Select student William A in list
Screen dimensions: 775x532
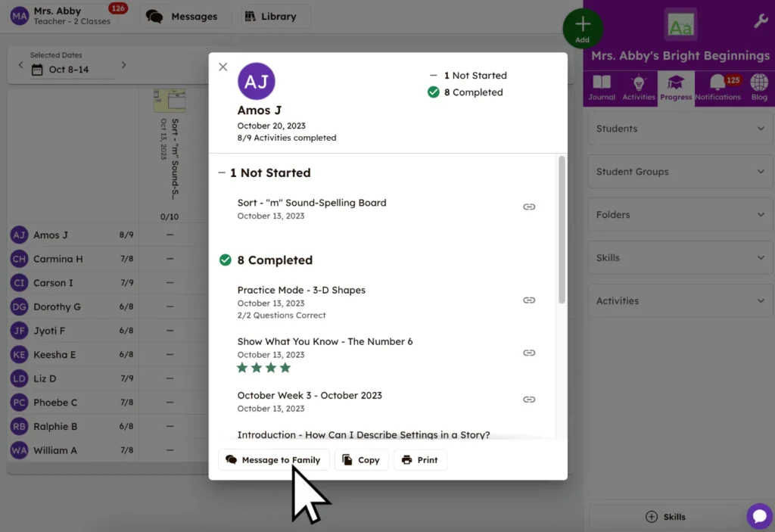point(55,450)
